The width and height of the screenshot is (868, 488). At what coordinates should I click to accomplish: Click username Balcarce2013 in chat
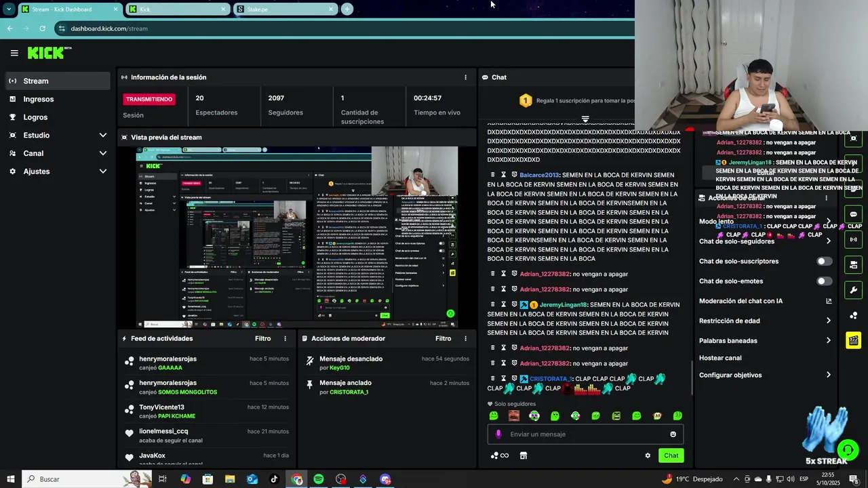(x=539, y=175)
